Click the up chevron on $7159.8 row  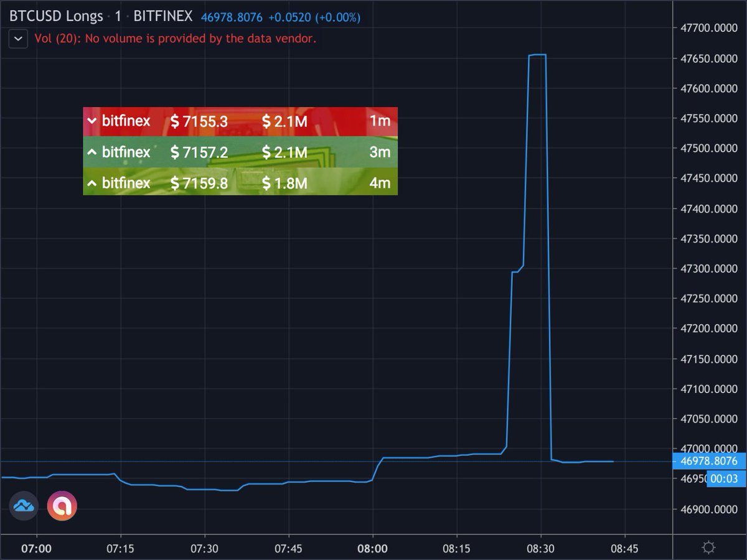[x=92, y=182]
